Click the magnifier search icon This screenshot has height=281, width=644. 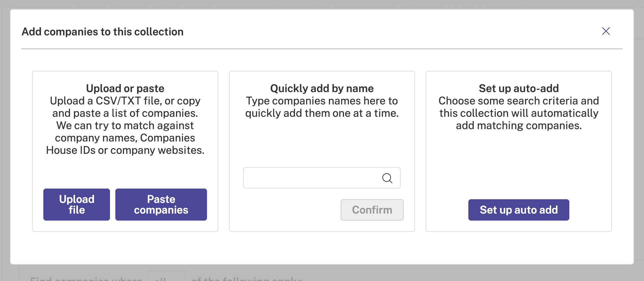387,178
